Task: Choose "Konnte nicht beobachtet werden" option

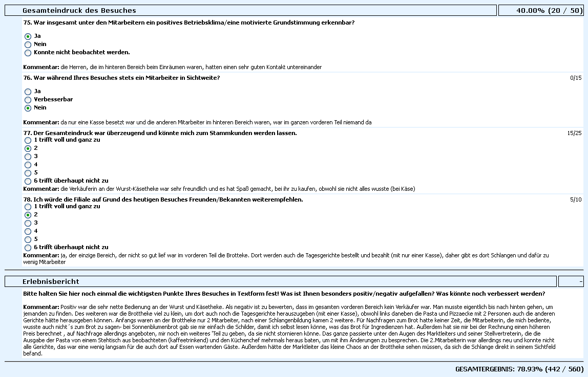Action: (28, 53)
